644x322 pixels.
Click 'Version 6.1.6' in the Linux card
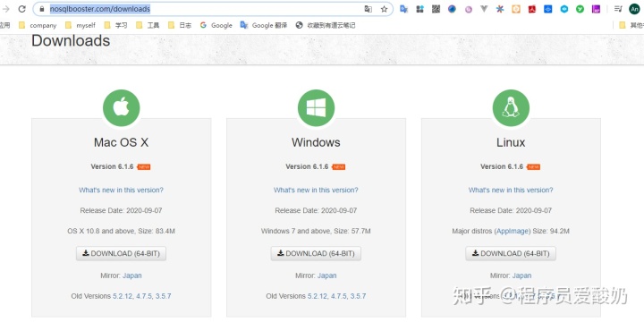point(502,166)
